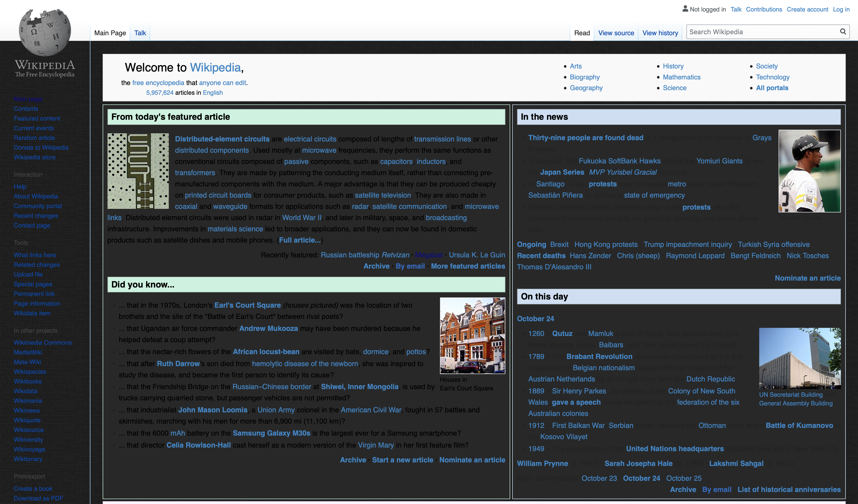Open Recent changes in sidebar

tap(36, 215)
